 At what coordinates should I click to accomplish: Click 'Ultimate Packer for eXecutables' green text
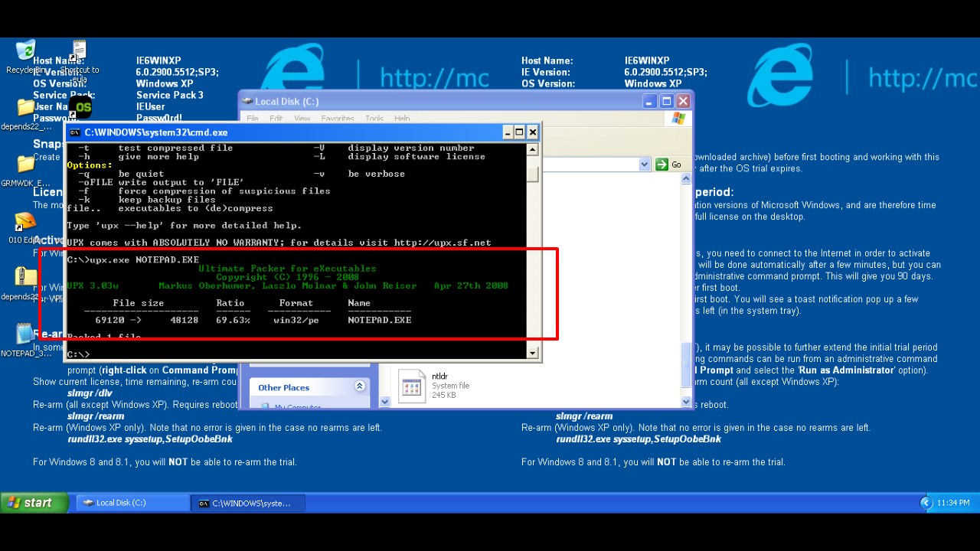288,269
